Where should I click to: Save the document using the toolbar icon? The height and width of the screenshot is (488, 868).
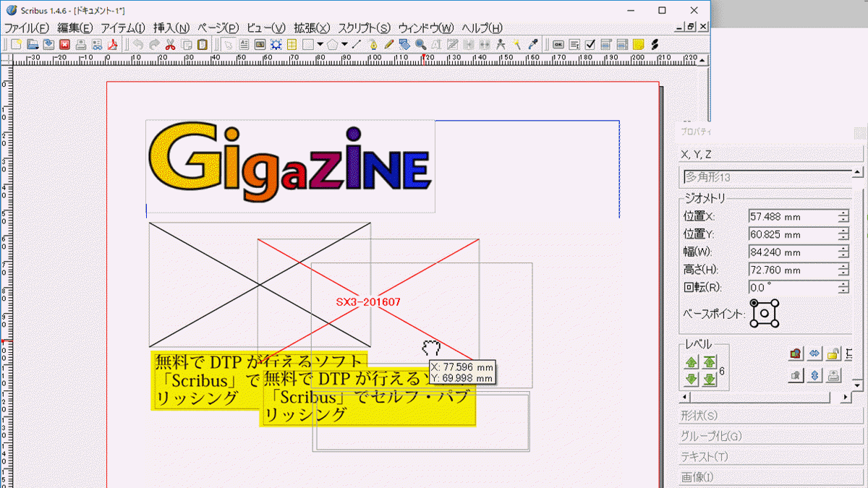[x=48, y=44]
